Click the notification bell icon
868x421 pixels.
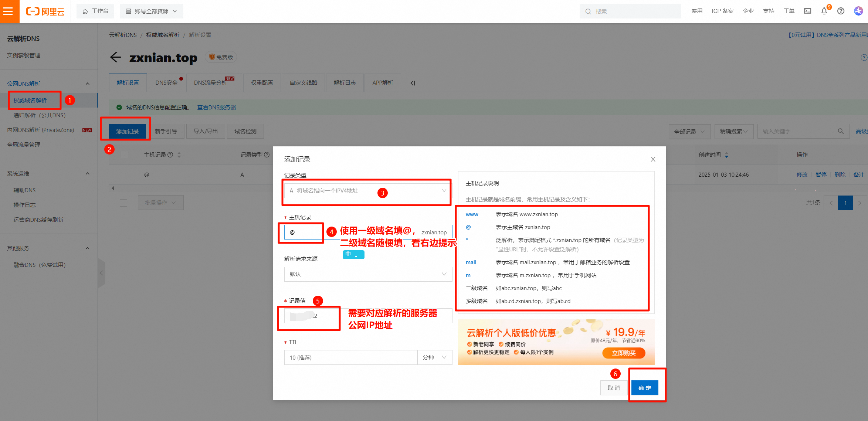[824, 11]
